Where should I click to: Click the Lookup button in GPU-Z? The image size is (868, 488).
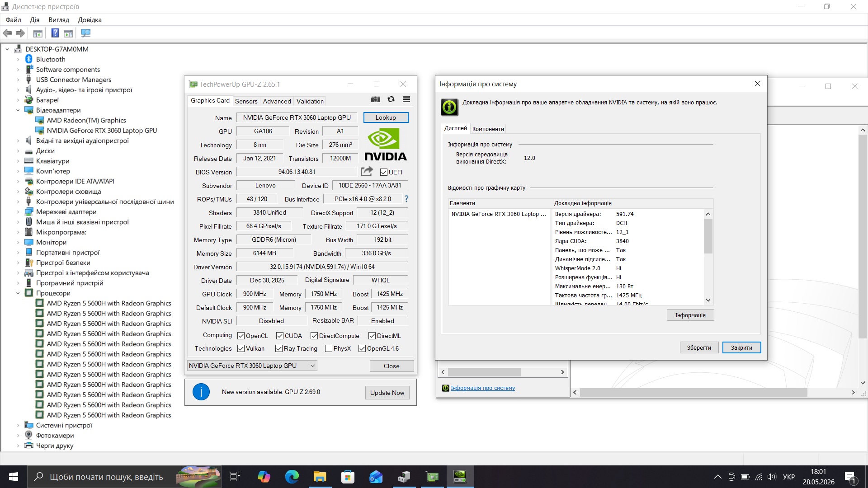pyautogui.click(x=386, y=117)
